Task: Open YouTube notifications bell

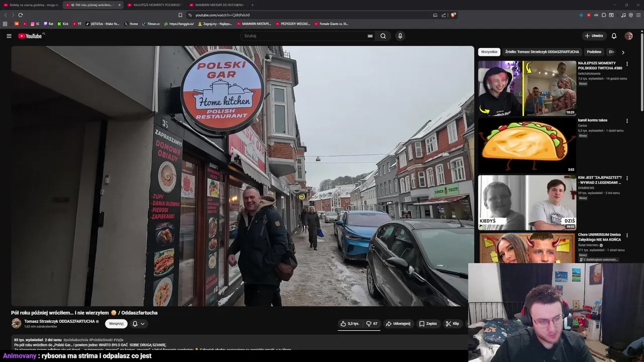Action: click(x=614, y=36)
